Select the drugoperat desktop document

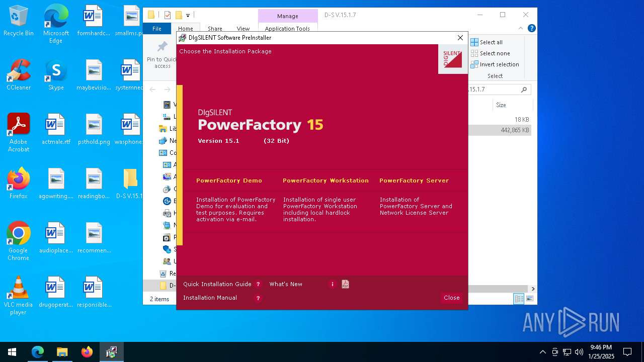(56, 293)
